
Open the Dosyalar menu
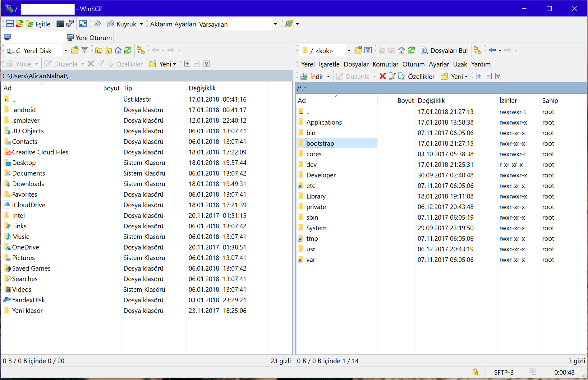[x=356, y=64]
